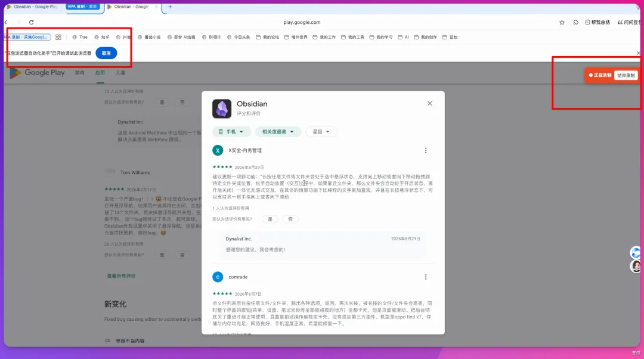Open a new browser tab with plus
This screenshot has height=359, width=644.
(x=170, y=7)
